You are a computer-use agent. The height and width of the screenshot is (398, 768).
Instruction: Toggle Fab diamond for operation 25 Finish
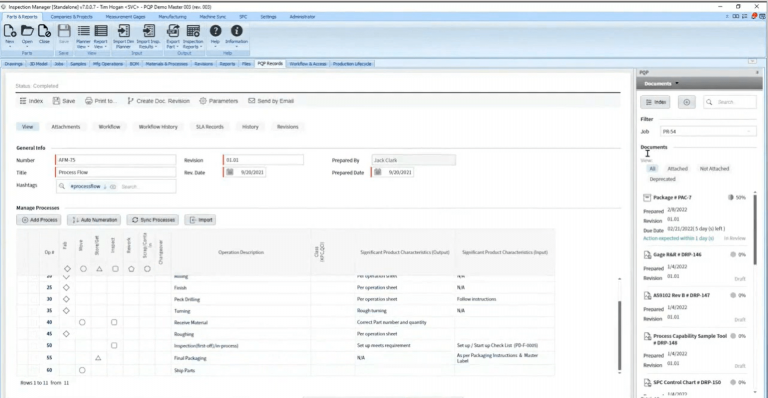(66, 287)
